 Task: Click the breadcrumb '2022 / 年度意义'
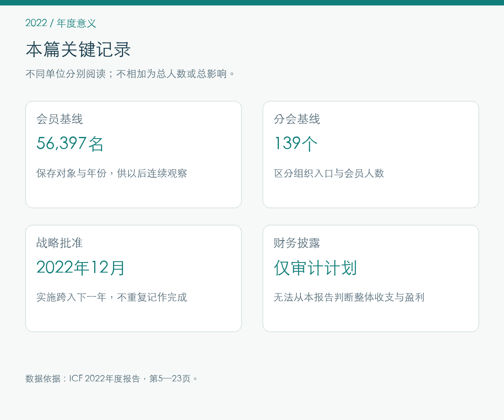tap(61, 23)
